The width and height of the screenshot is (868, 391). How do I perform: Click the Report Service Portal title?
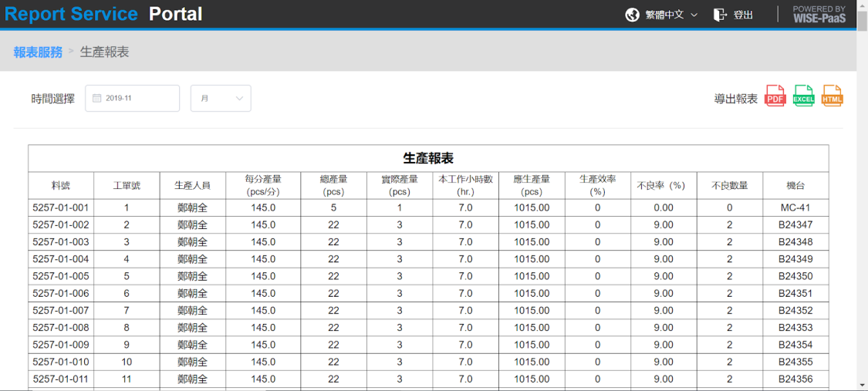[x=103, y=14]
